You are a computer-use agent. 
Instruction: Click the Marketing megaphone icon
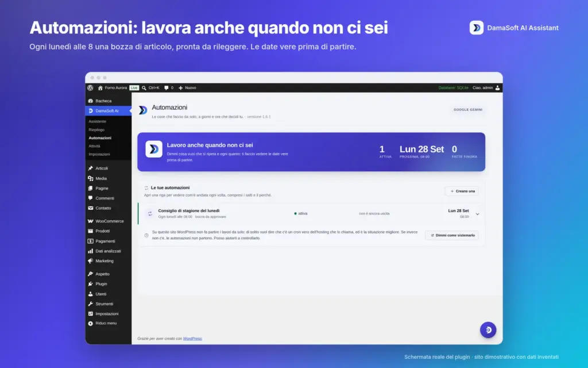click(90, 261)
